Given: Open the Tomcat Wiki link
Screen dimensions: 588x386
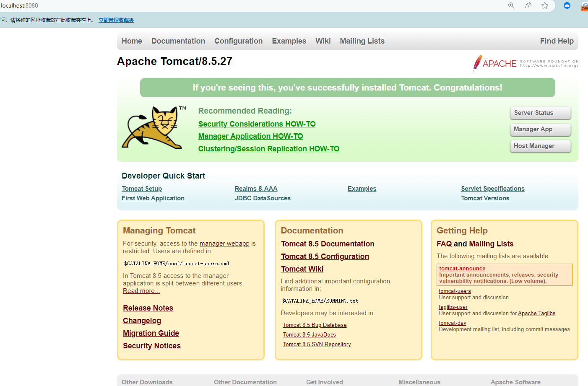Looking at the screenshot, I should coord(302,269).
